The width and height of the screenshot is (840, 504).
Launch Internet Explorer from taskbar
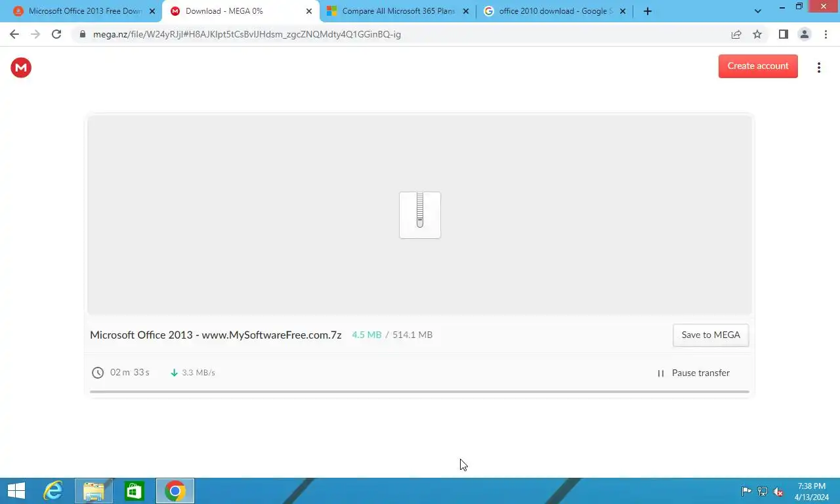click(x=52, y=491)
